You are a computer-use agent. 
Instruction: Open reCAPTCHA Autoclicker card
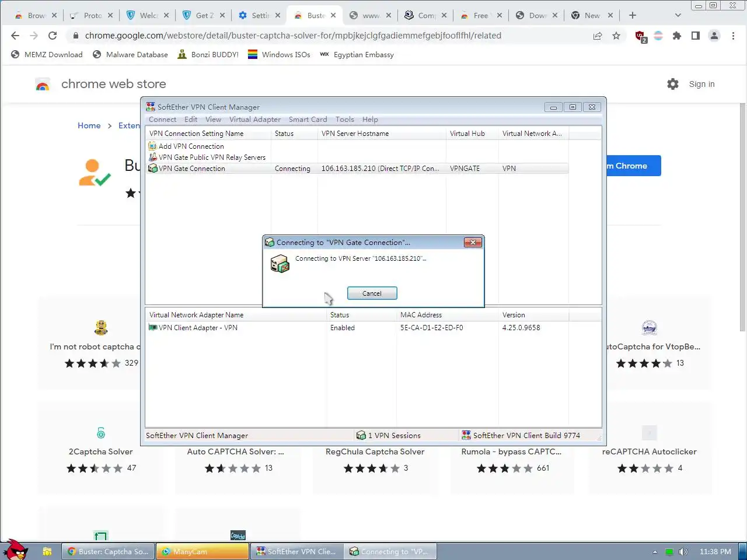click(x=649, y=449)
